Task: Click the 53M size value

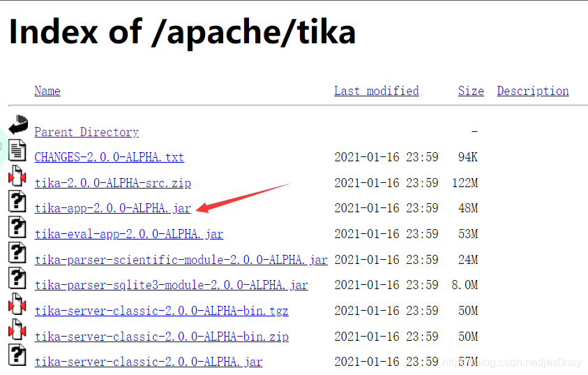Action: coord(468,234)
